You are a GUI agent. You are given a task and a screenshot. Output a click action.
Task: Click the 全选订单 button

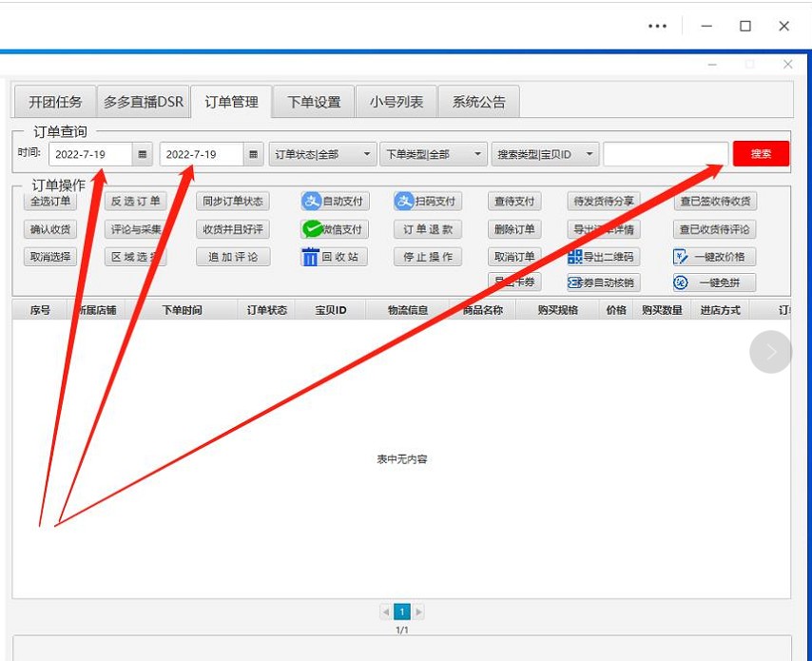pyautogui.click(x=50, y=201)
